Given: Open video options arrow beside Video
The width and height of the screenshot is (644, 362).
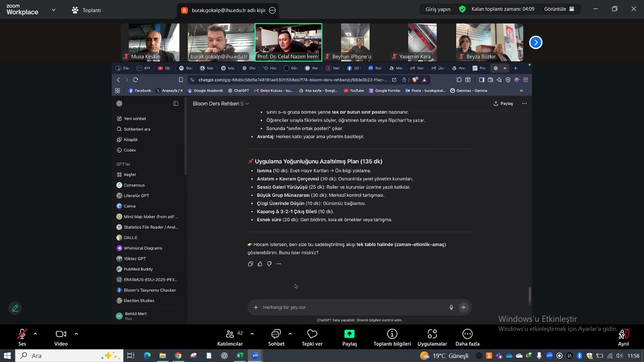Looking at the screenshot, I should pyautogui.click(x=76, y=334).
